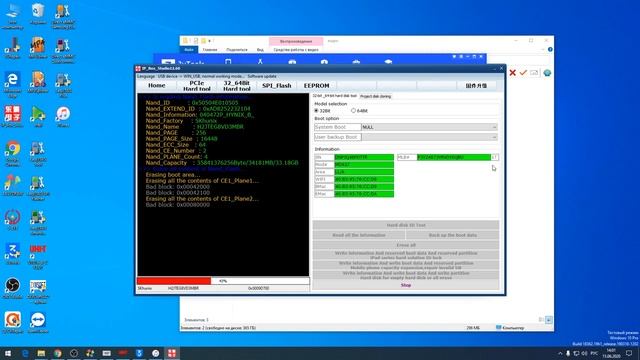Switch to PCIe Hard tool tab
This screenshot has width=640, height=360.
coord(197,85)
